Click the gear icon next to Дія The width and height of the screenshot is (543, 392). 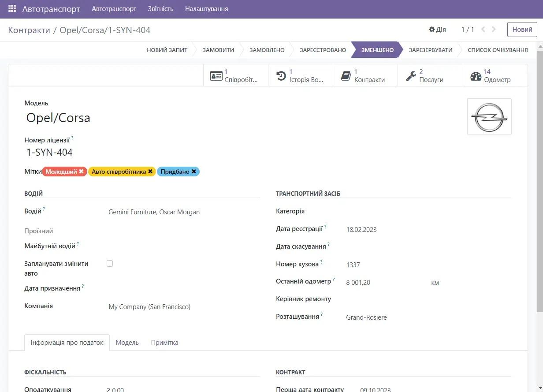tap(431, 30)
